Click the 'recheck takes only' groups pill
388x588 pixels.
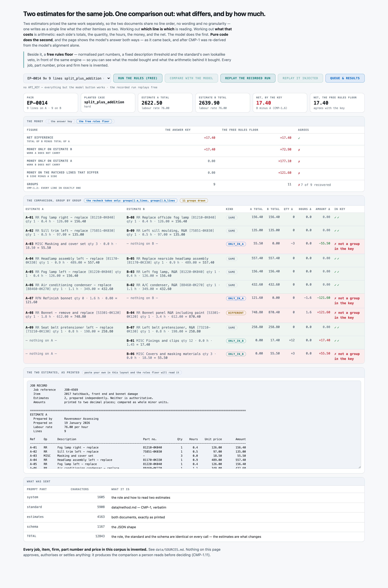pos(130,201)
